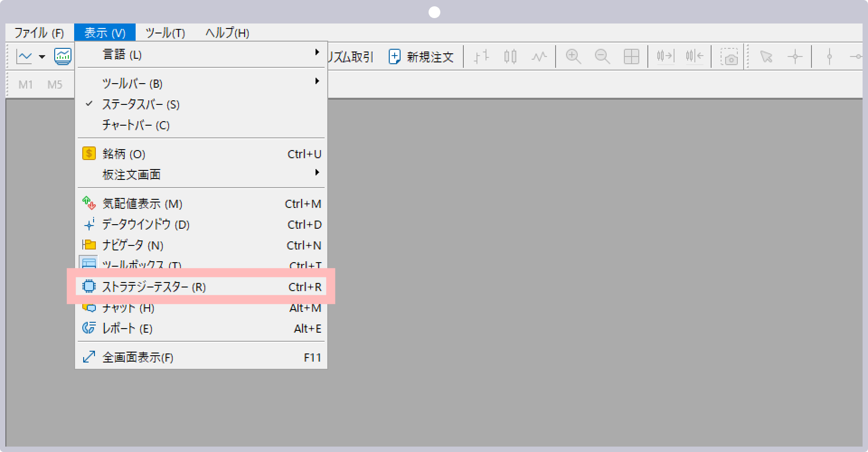Click the auto scroll icon with left arrow
Image resolution: width=868 pixels, height=452 pixels.
coord(694,56)
